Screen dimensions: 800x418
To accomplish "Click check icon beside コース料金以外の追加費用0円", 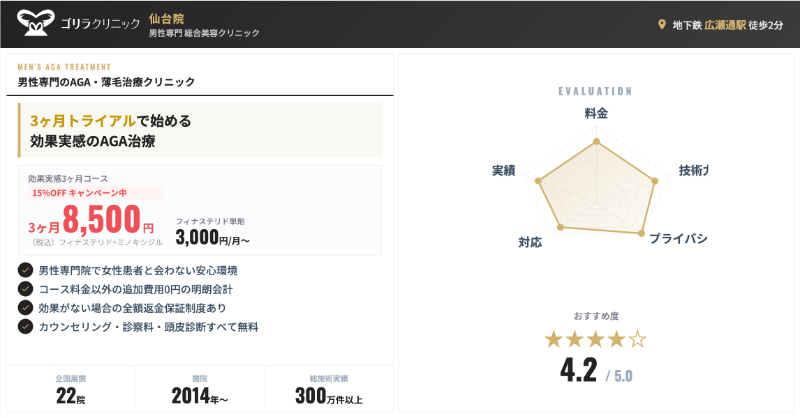I will coord(26,289).
